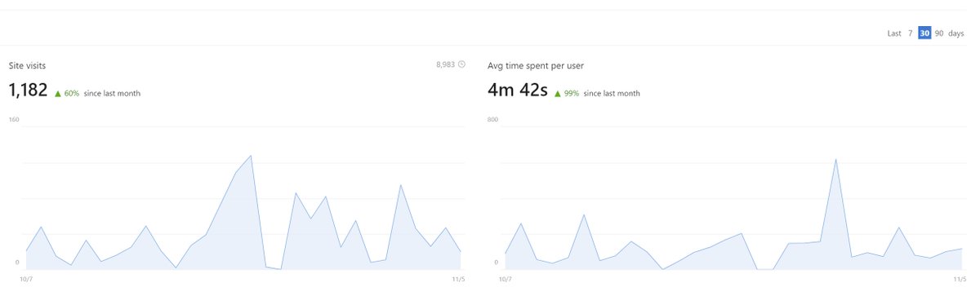The width and height of the screenshot is (980, 305).
Task: Click 'since last month' under Avg time spent
Action: (x=612, y=94)
